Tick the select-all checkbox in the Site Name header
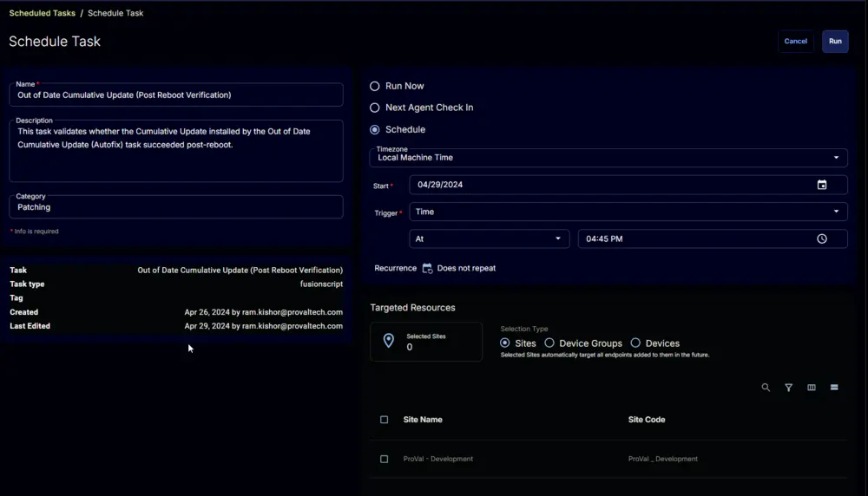868x496 pixels. pyautogui.click(x=385, y=420)
